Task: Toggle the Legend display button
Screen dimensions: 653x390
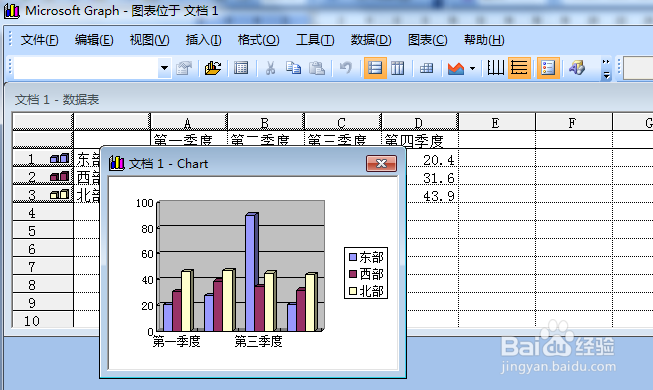Action: click(x=548, y=68)
